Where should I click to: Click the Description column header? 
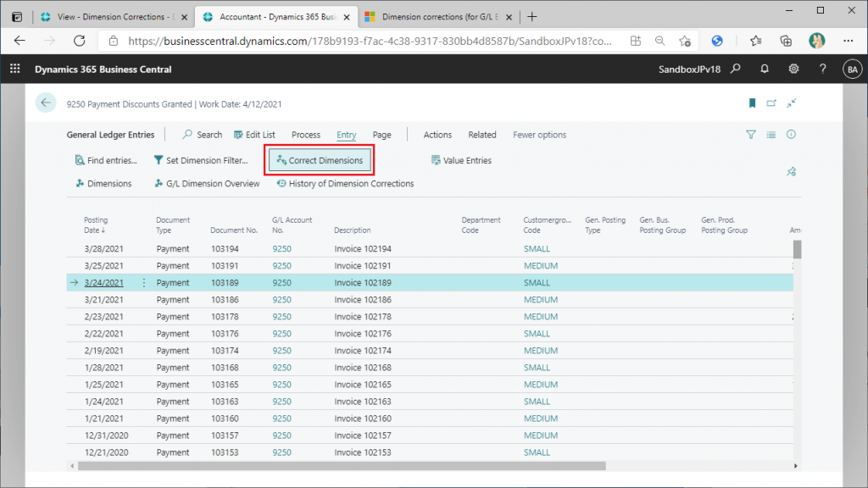pos(352,230)
